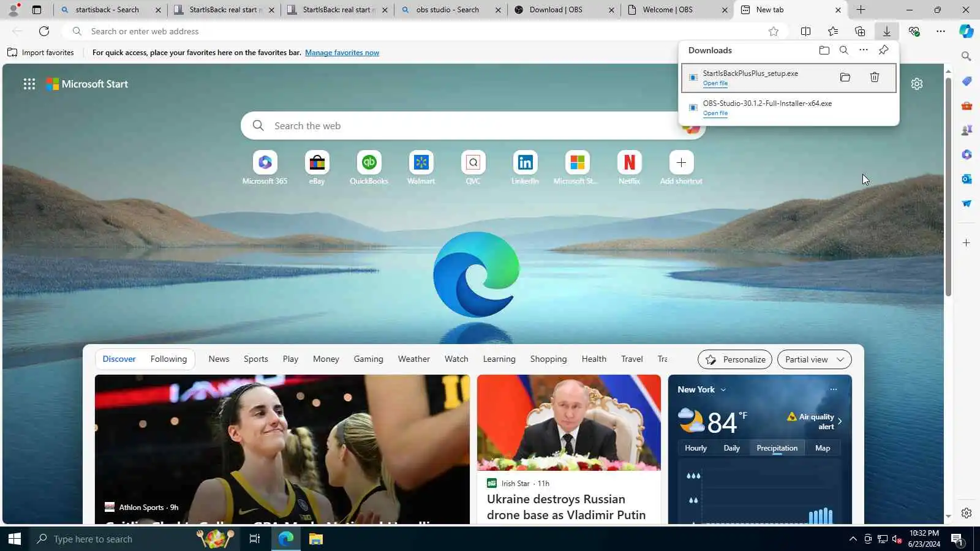Click the Personalize feed button
The height and width of the screenshot is (551, 980).
pos(736,359)
